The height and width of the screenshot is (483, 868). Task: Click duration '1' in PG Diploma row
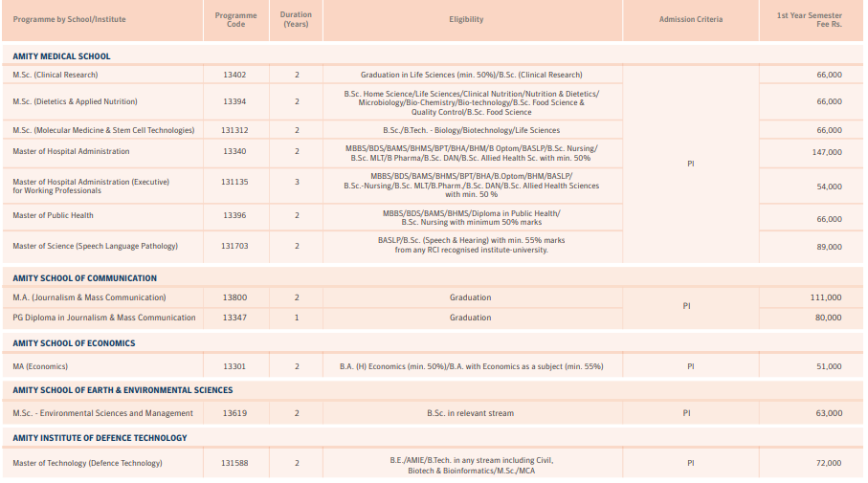(297, 318)
